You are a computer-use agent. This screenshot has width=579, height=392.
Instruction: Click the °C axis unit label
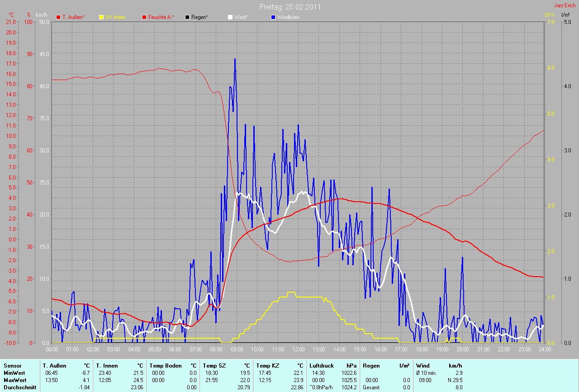[11, 15]
